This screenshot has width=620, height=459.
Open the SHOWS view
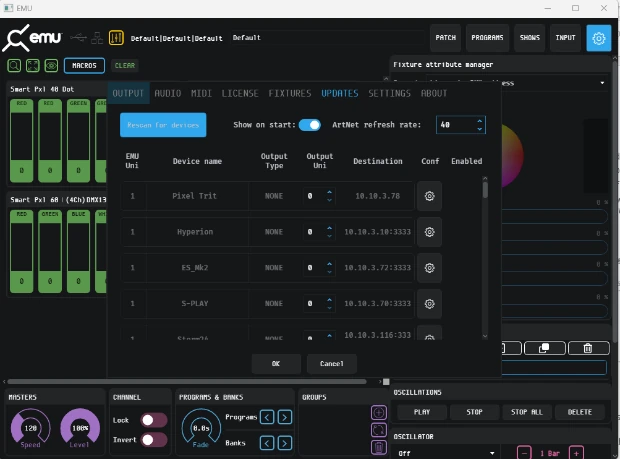coord(529,38)
